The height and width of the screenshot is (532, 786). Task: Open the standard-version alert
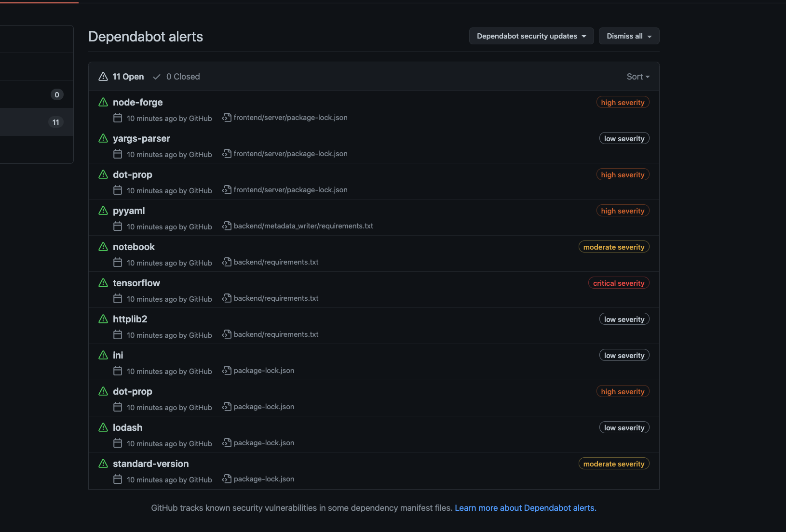coord(151,464)
